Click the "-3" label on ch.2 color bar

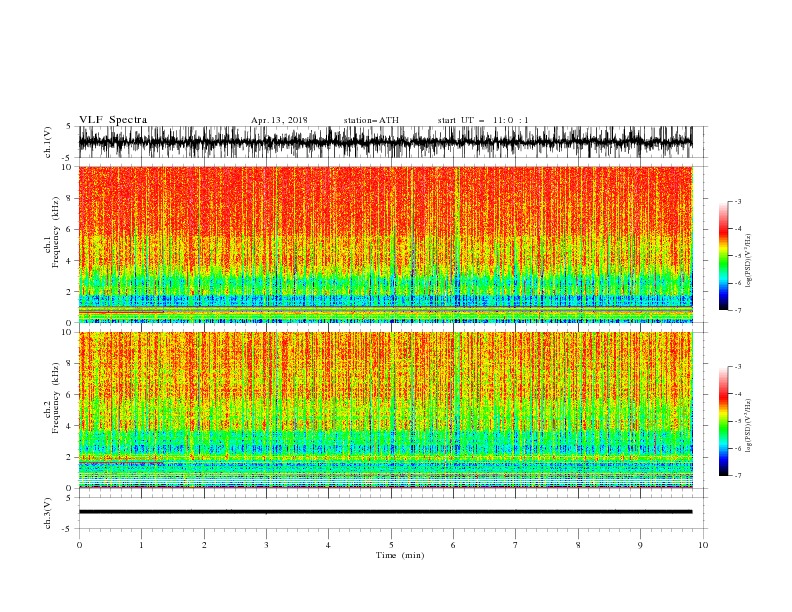click(738, 367)
